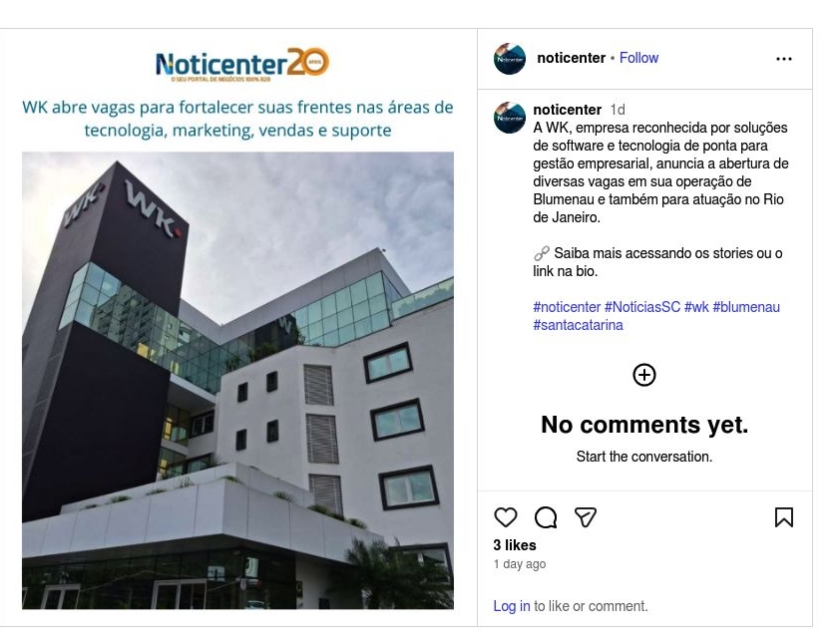This screenshot has height=638, width=840.
Task: Save post with the bookmark icon
Action: coord(784,517)
